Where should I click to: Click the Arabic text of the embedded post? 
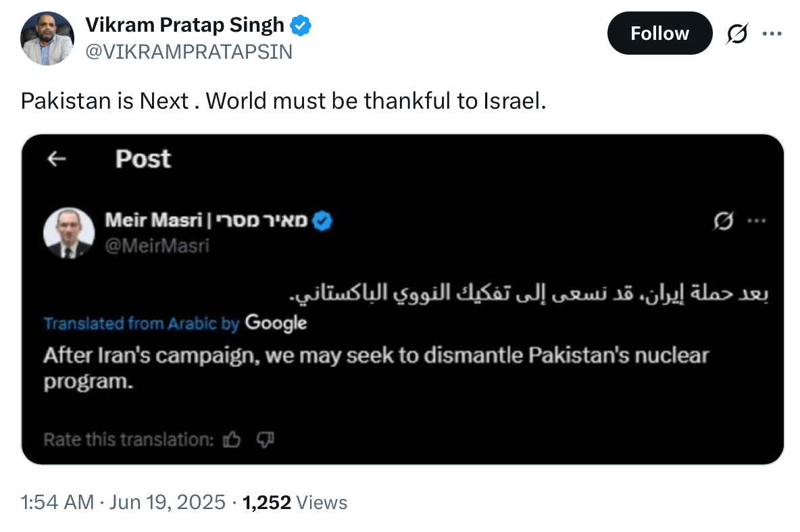click(x=528, y=293)
